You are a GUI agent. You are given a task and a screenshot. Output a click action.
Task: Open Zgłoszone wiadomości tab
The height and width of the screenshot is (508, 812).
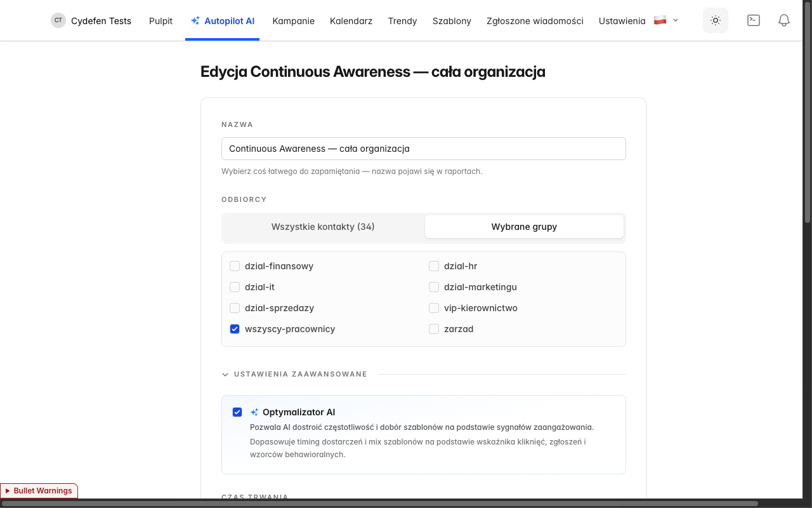[535, 21]
